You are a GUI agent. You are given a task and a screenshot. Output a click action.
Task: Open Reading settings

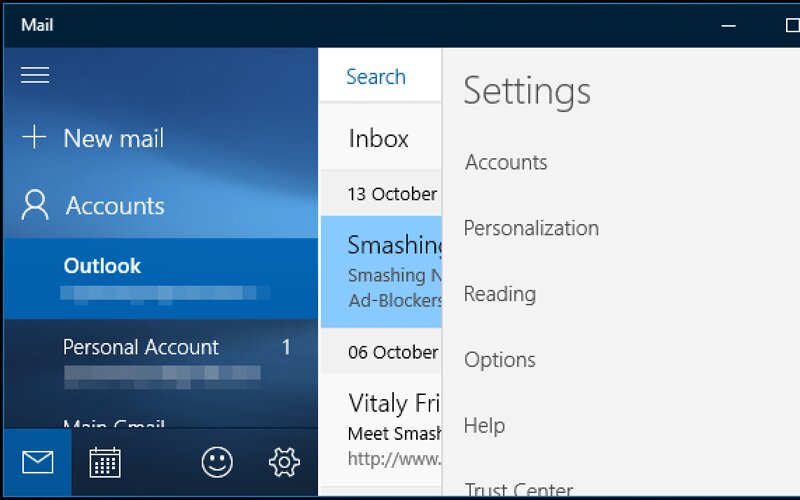pos(500,294)
